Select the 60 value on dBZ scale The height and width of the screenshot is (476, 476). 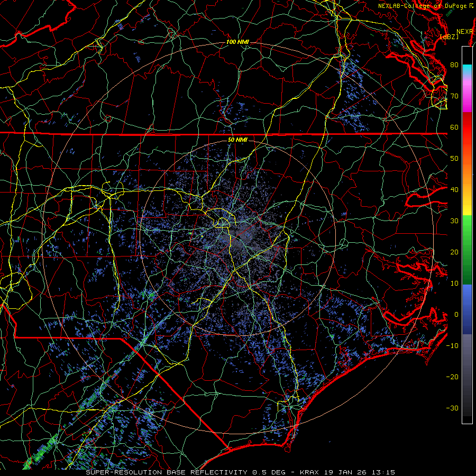tap(454, 127)
